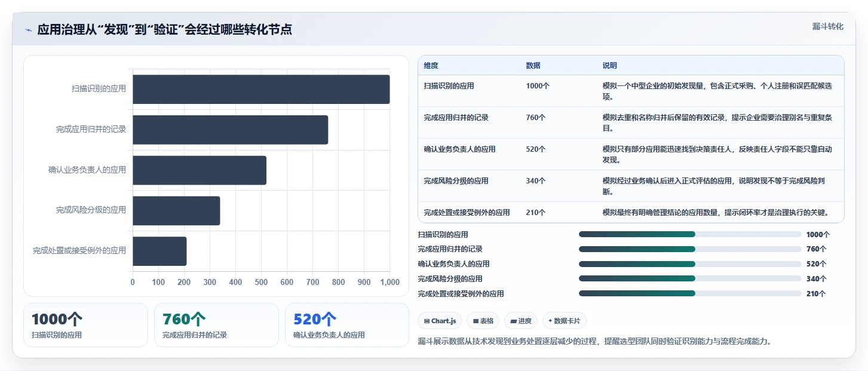This screenshot has width=868, height=371.
Task: Click the 1000个 stat card
Action: [x=85, y=325]
